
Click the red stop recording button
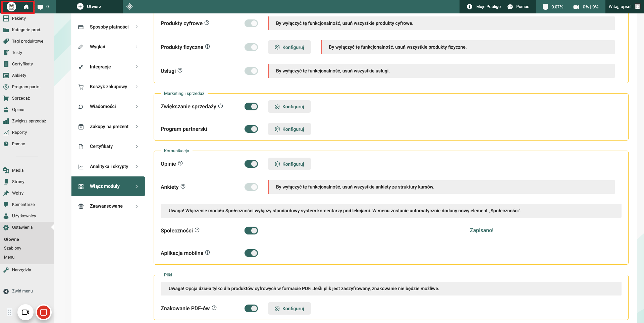click(x=43, y=312)
